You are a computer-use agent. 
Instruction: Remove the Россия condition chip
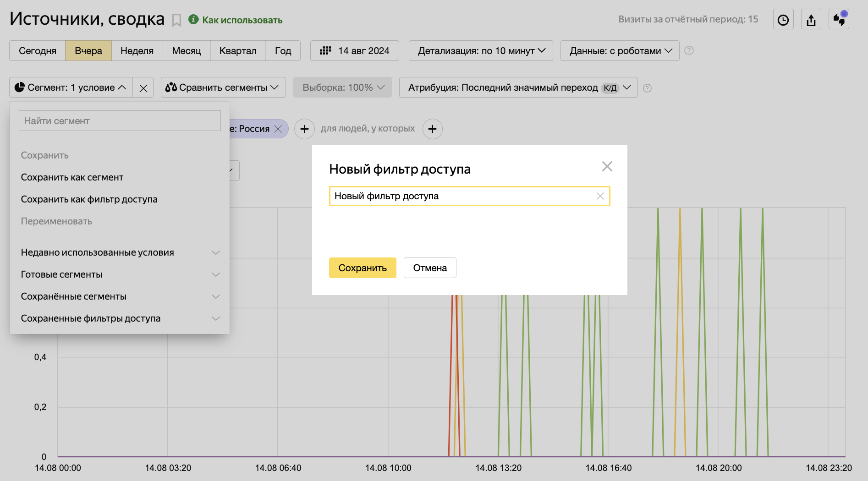[x=278, y=129]
